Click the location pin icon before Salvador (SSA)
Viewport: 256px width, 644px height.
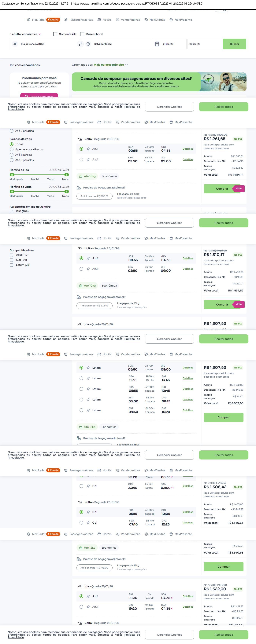tap(88, 44)
